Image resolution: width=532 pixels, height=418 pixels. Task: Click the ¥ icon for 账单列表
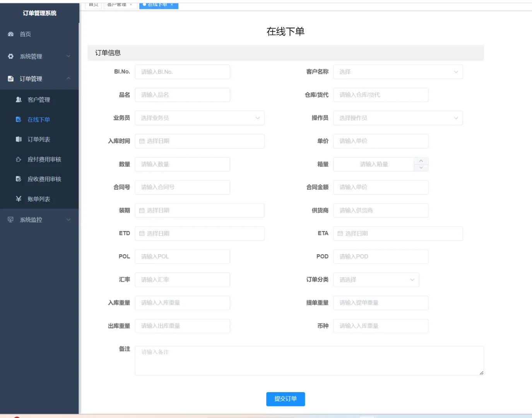click(x=18, y=199)
